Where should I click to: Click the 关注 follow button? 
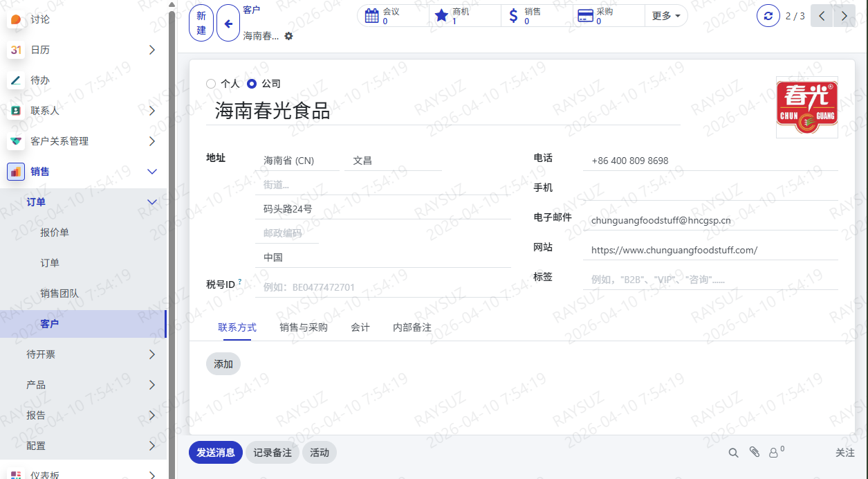pos(845,453)
